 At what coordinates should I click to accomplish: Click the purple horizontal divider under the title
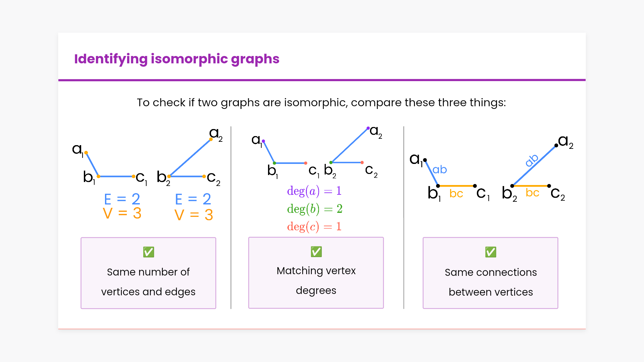coord(322,80)
